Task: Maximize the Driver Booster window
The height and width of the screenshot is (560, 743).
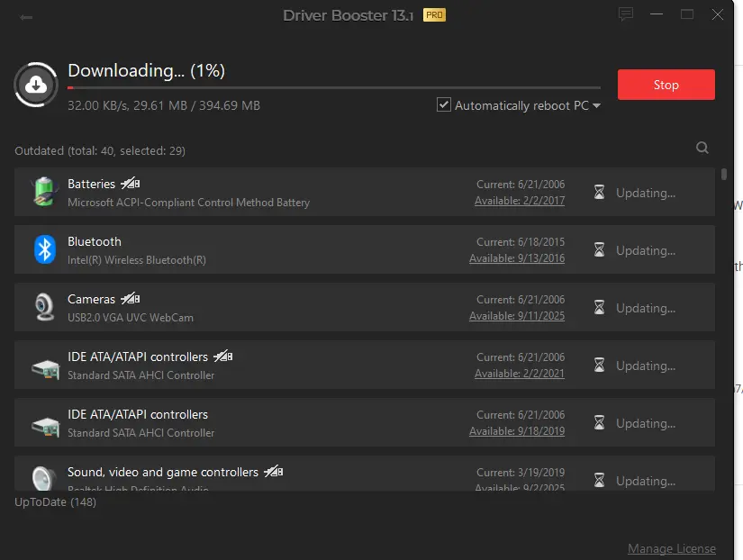Action: tap(687, 14)
